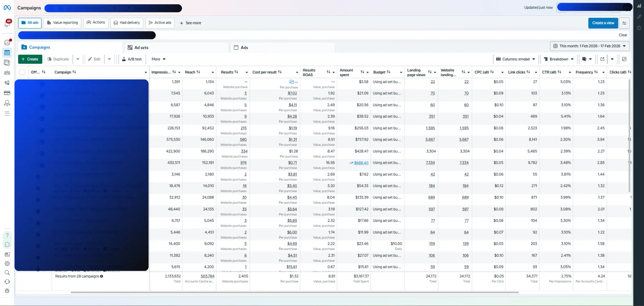Open Billing credit card icon in sidebar
This screenshot has height=306, width=644.
[x=7, y=93]
